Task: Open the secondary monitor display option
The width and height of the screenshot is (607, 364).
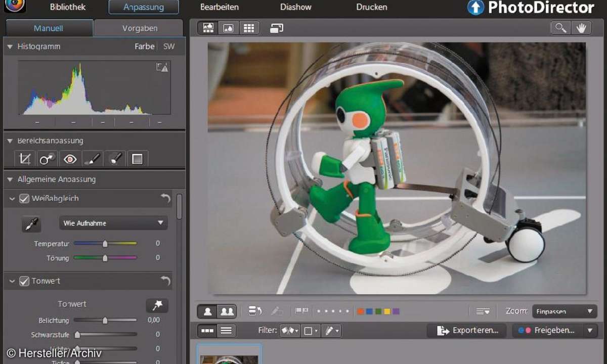Action: pos(277,28)
